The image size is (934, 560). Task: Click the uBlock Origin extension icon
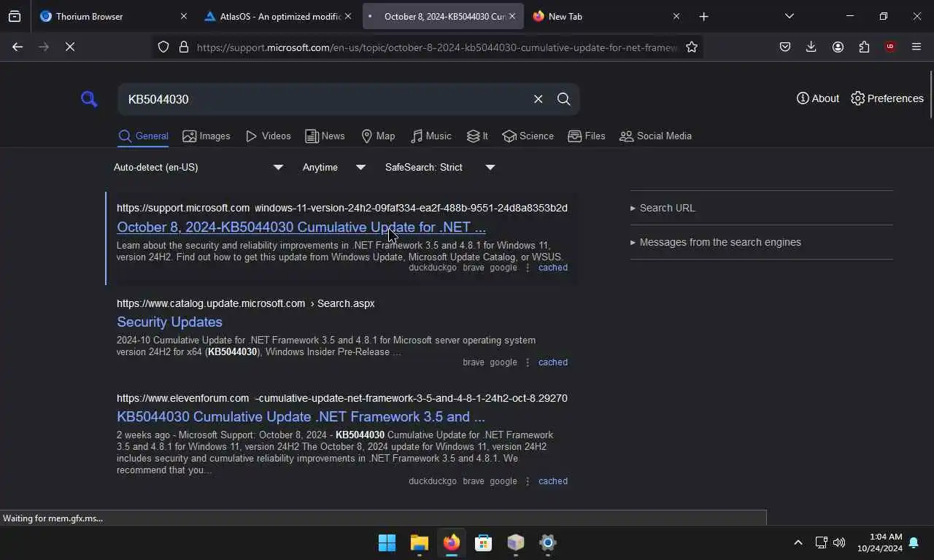click(x=890, y=47)
